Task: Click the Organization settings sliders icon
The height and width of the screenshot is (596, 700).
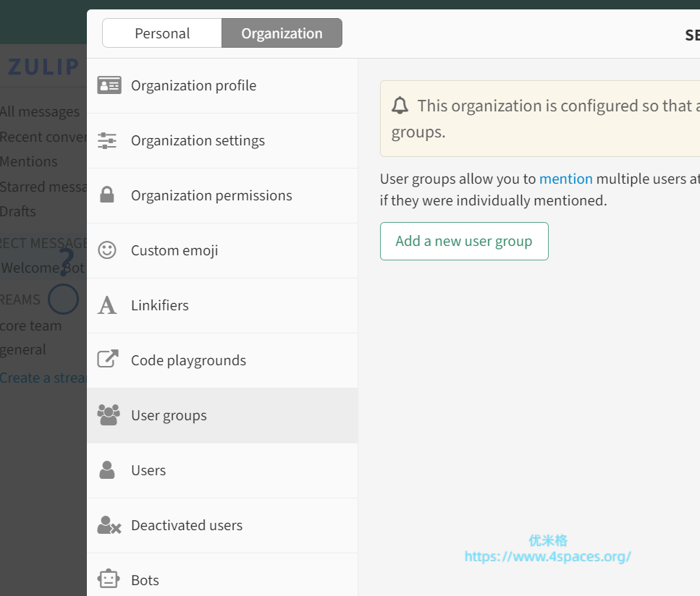Action: pyautogui.click(x=107, y=140)
